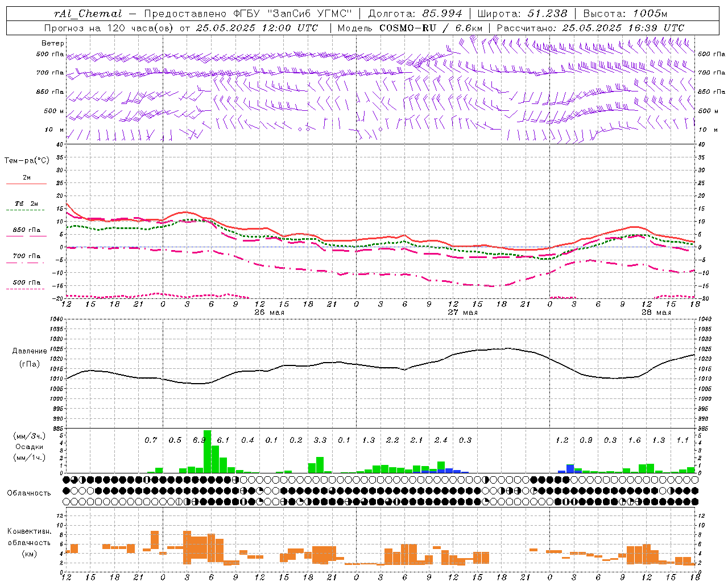728x582 pixels.
Task: Click the Долгота: 85.994 header field
Action: tap(416, 14)
